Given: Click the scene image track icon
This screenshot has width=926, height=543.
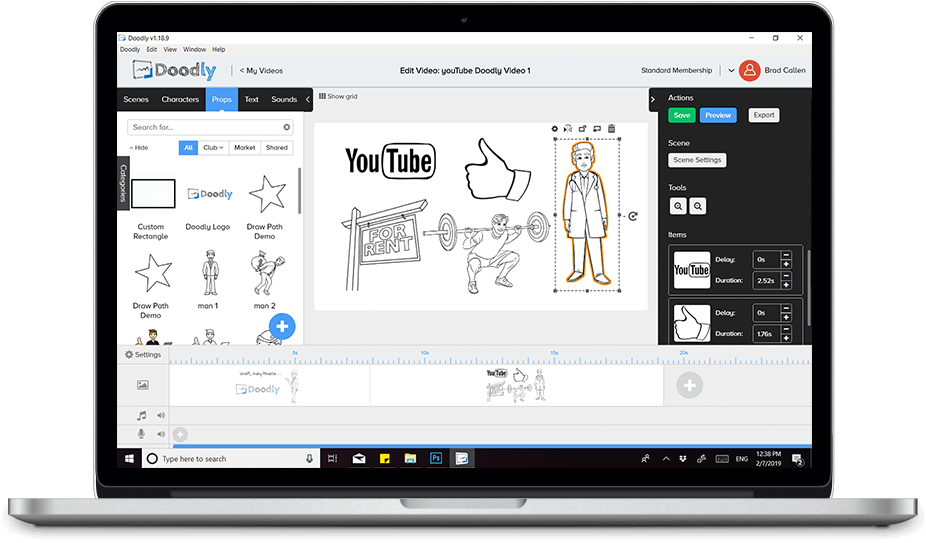Looking at the screenshot, I should (x=143, y=385).
